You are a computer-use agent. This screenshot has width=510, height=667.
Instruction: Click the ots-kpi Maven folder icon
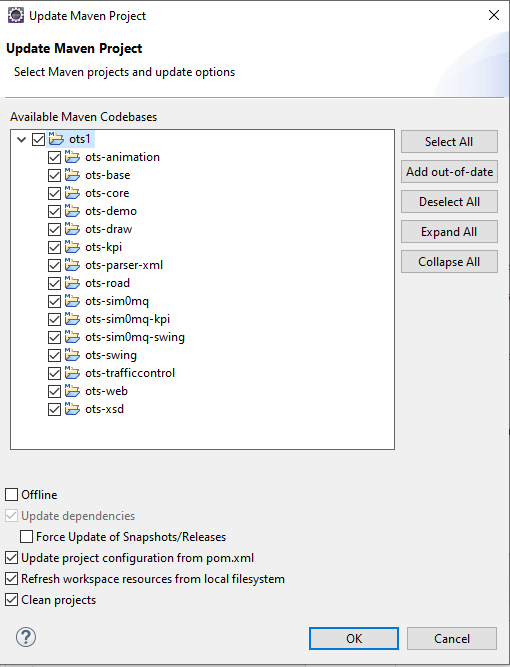72,247
